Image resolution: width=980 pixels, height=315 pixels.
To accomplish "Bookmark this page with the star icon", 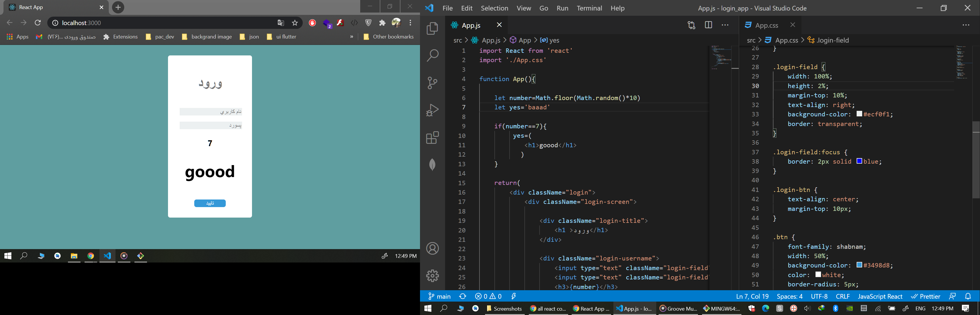I will [295, 23].
